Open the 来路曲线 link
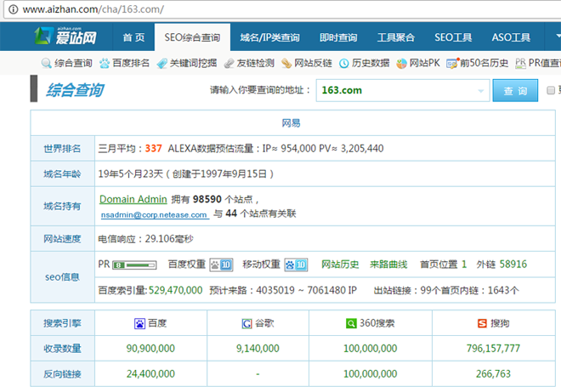Image resolution: width=561 pixels, height=392 pixels. click(x=388, y=264)
